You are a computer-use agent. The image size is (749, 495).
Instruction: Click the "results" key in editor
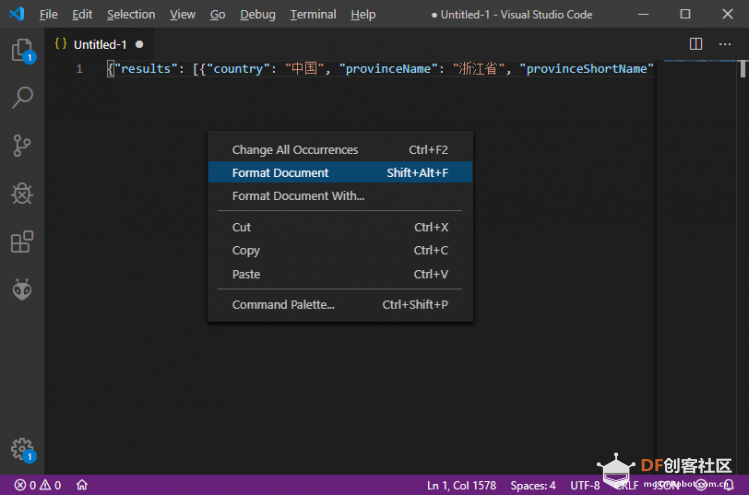145,69
